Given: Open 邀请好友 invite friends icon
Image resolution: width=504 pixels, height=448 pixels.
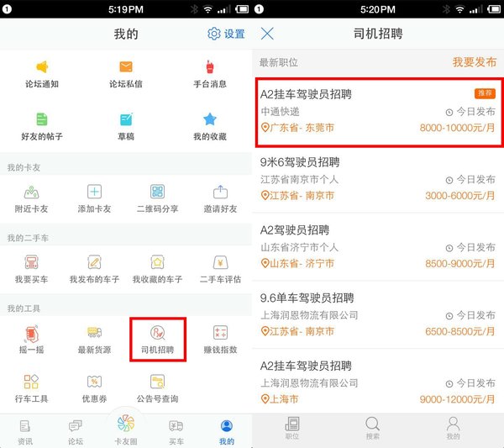Looking at the screenshot, I should (x=221, y=192).
